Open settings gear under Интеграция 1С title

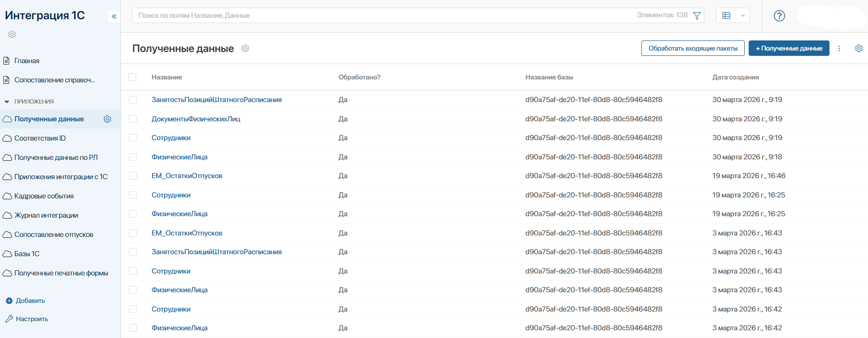tap(12, 34)
